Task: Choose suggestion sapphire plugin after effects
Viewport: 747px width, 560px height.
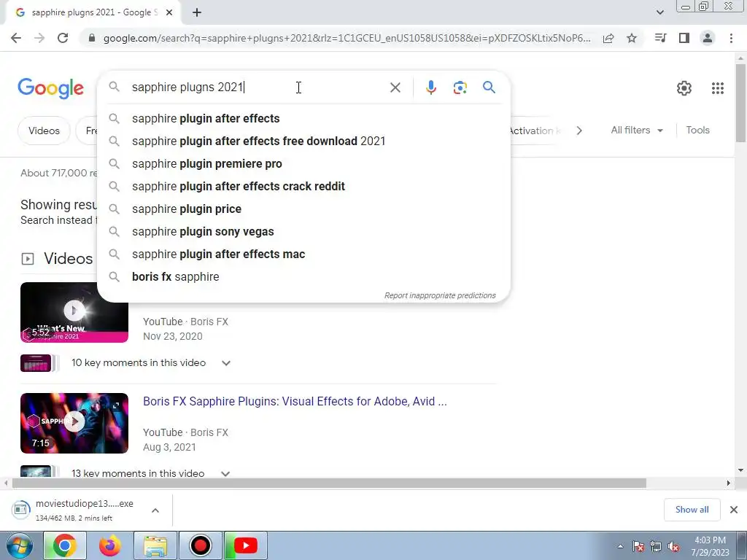Action: [x=303, y=119]
